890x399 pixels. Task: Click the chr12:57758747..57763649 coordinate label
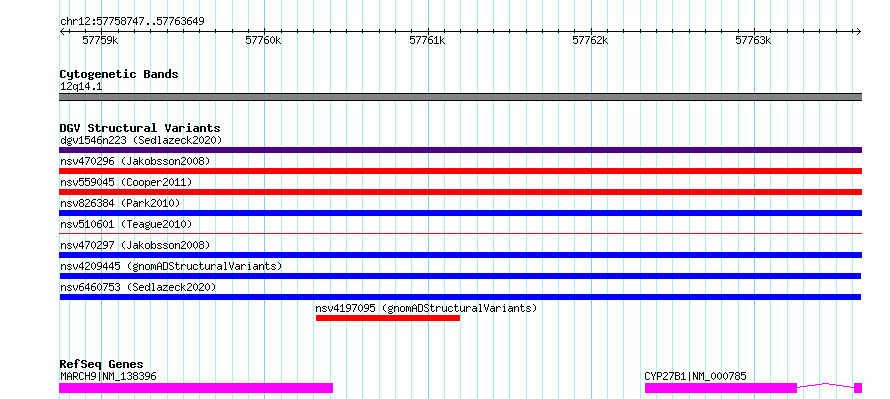coord(132,21)
